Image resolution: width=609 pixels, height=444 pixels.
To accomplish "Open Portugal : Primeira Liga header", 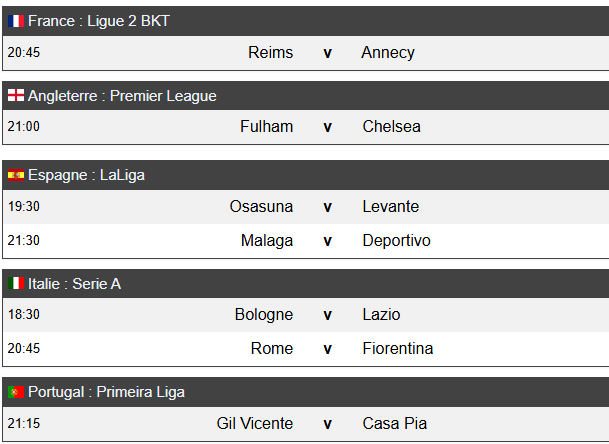I will pos(306,392).
